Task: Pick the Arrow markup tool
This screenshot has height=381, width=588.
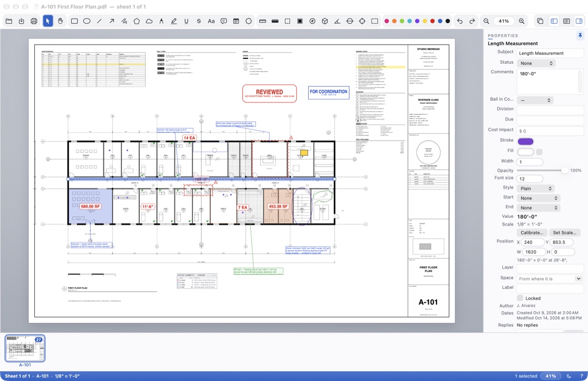Action: (x=112, y=21)
